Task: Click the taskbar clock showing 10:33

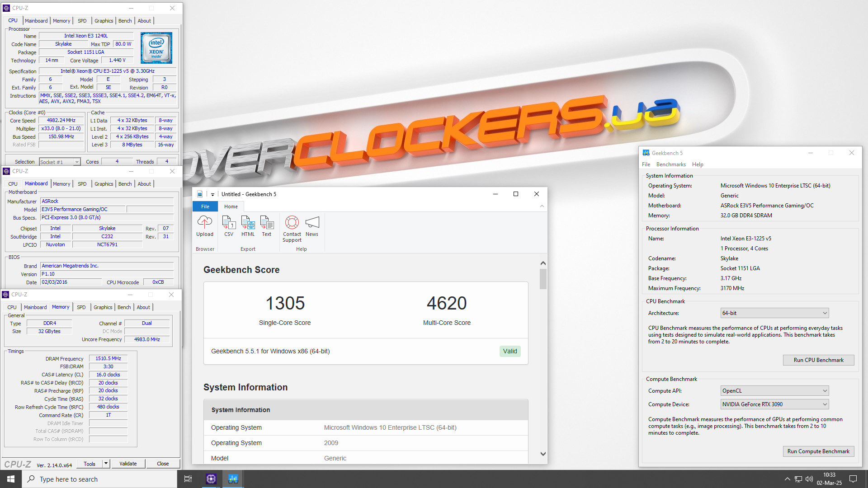Action: pos(829,479)
